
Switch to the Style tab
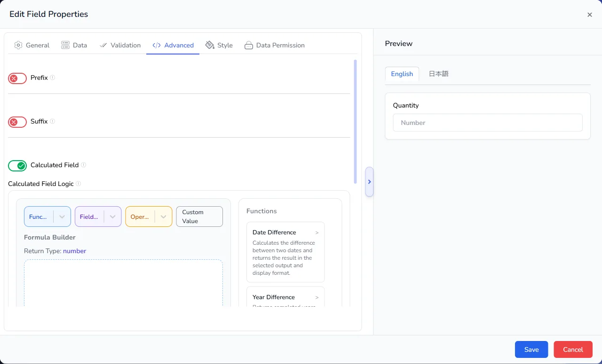tap(219, 45)
